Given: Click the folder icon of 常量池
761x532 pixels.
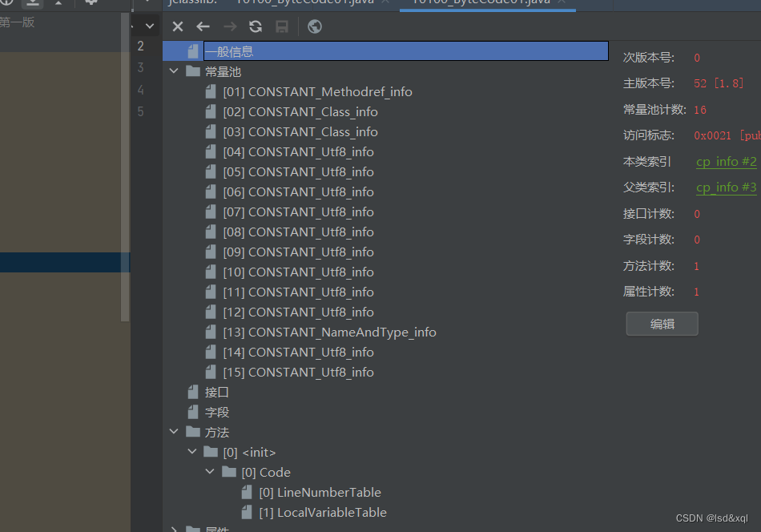Looking at the screenshot, I should point(193,71).
